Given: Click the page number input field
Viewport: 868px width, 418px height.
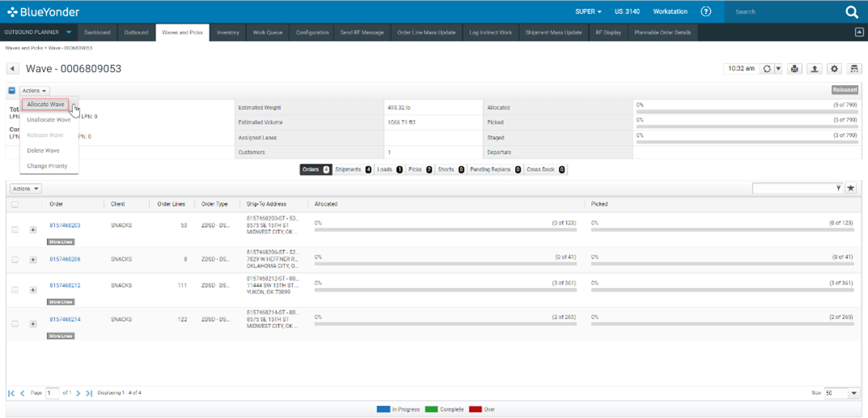Looking at the screenshot, I should [52, 393].
